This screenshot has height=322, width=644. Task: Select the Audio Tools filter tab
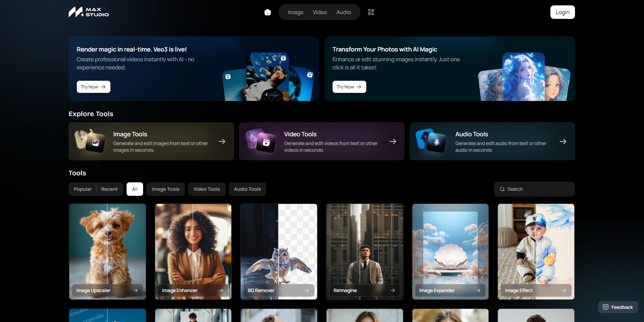coord(247,189)
